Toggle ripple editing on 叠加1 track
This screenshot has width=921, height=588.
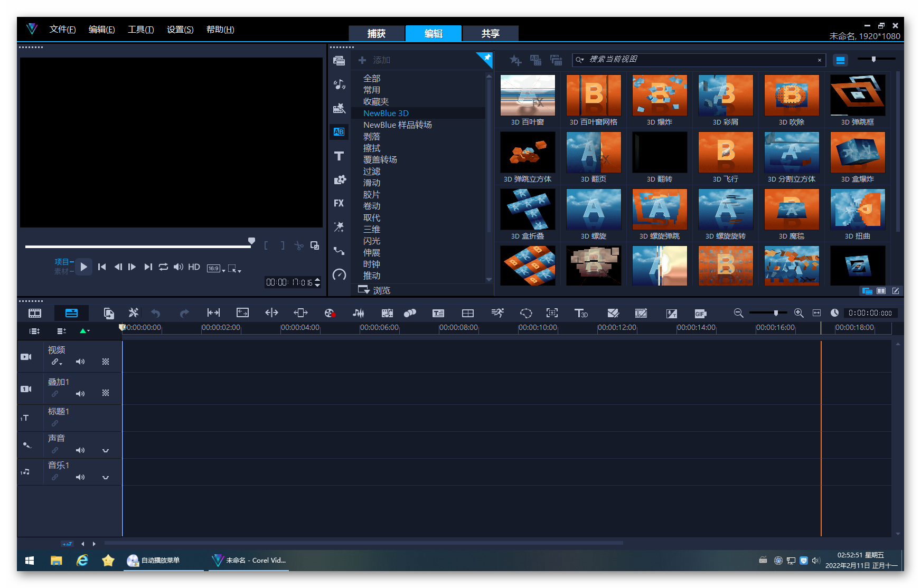[55, 394]
